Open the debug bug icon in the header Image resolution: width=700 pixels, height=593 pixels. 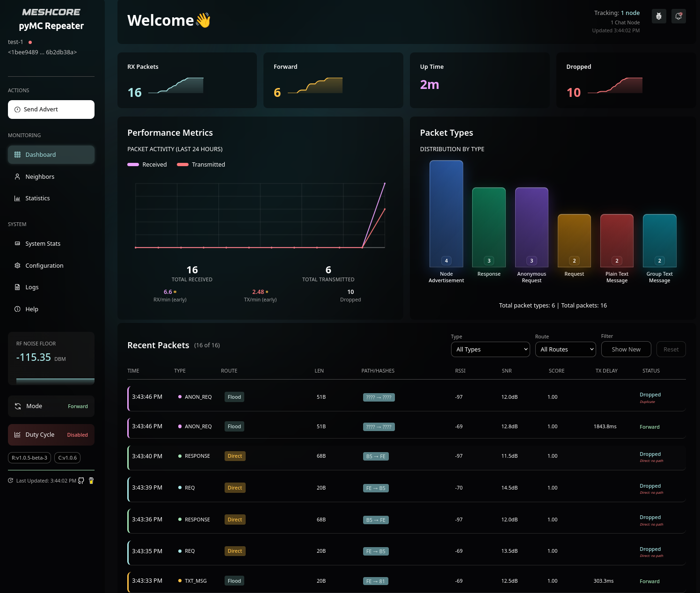tap(659, 16)
